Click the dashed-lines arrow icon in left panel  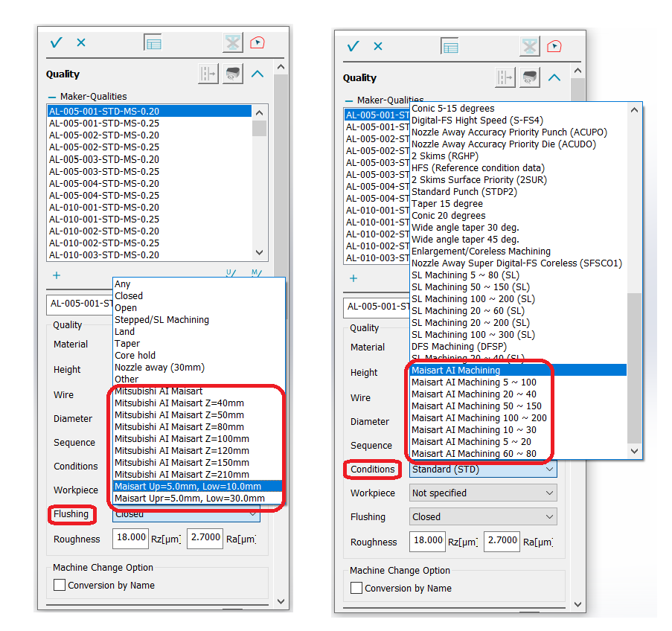(208, 74)
